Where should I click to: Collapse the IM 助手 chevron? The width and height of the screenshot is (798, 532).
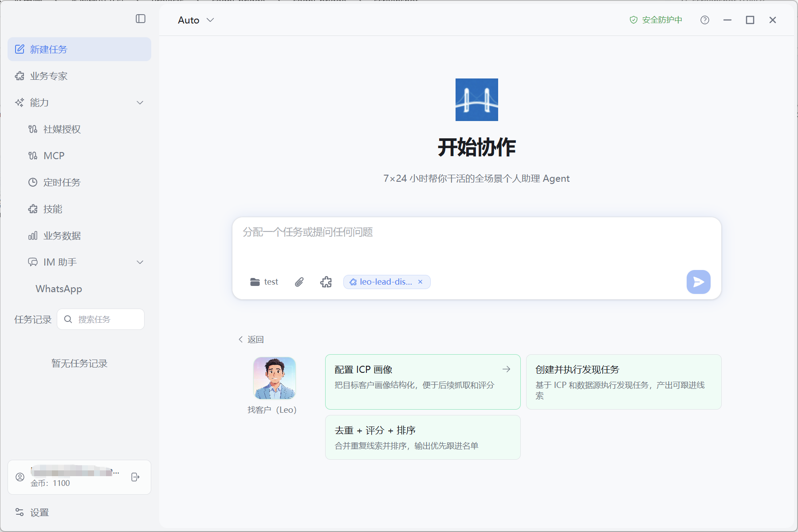pos(140,262)
